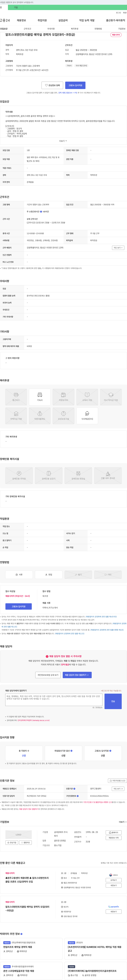
Task: Jump to the 근무조건 section anchor
Action: 27,29
